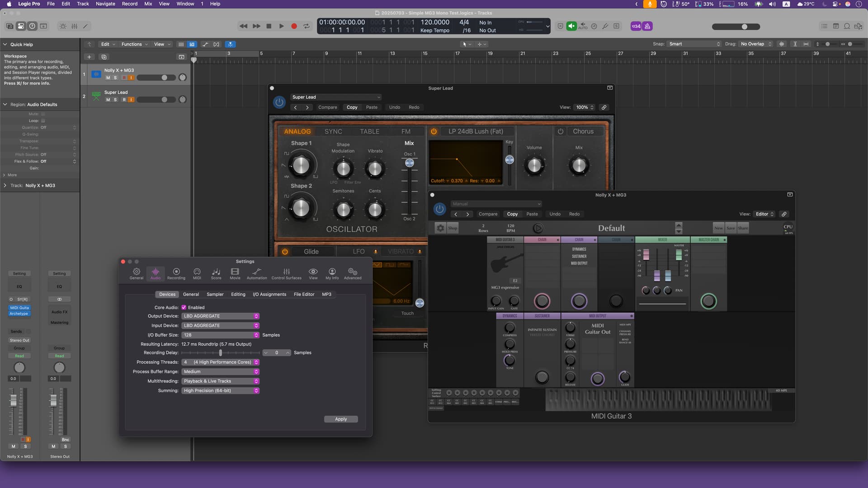
Task: Open the Library panel icon
Action: point(9,26)
